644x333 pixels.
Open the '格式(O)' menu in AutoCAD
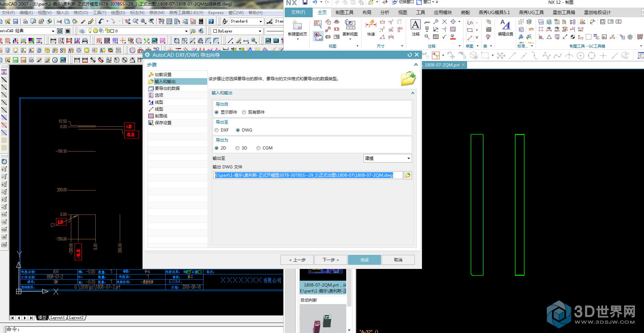(x=81, y=13)
